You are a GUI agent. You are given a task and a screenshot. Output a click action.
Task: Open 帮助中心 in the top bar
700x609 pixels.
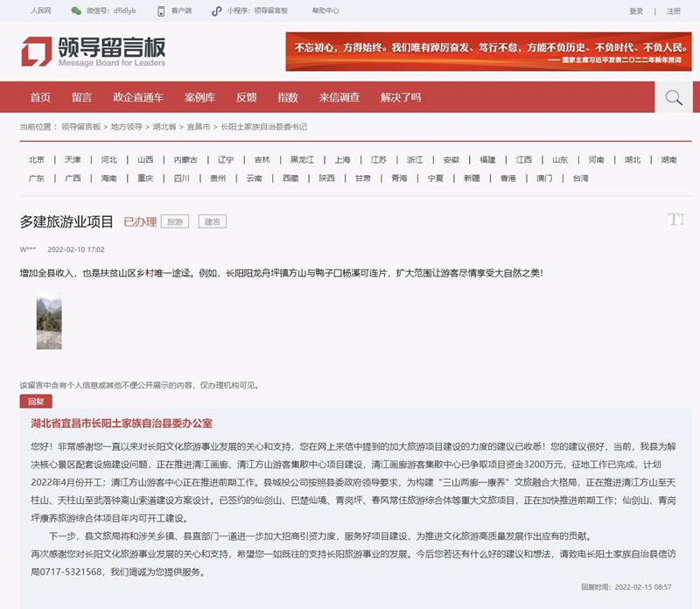pos(325,11)
